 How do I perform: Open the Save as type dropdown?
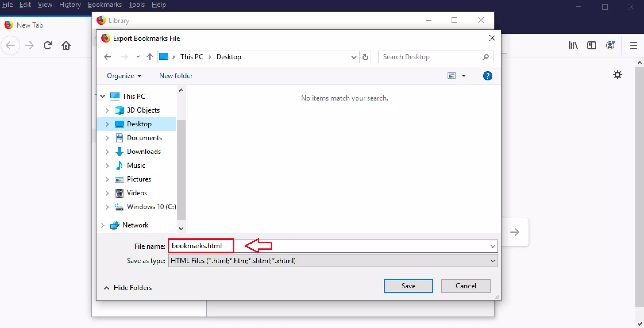(493, 260)
